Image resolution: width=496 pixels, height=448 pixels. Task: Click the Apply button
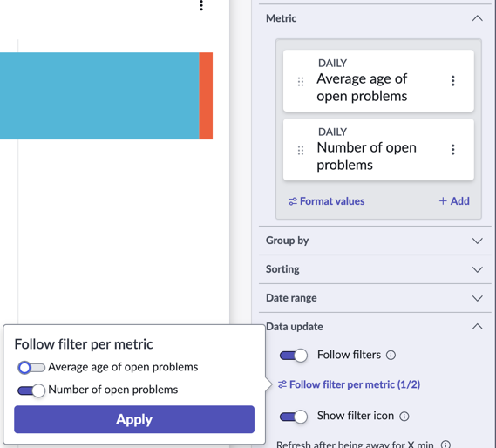134,419
